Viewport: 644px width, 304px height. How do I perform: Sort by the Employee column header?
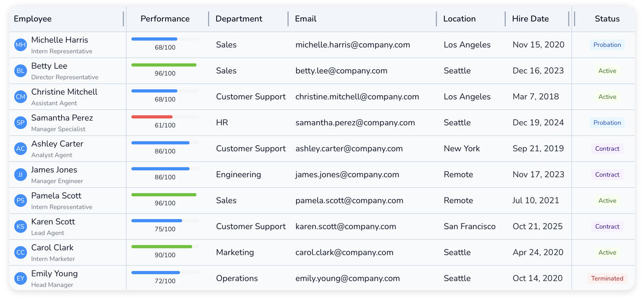coord(33,19)
